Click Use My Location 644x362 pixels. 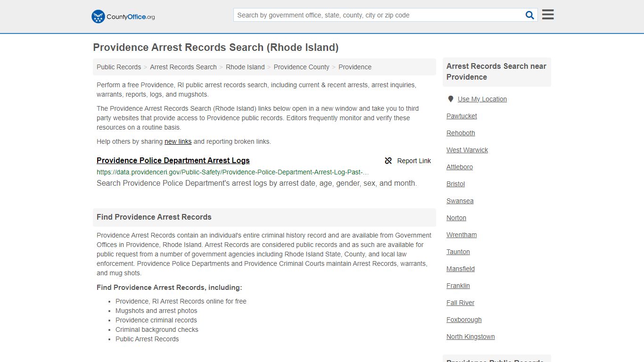pyautogui.click(x=482, y=99)
